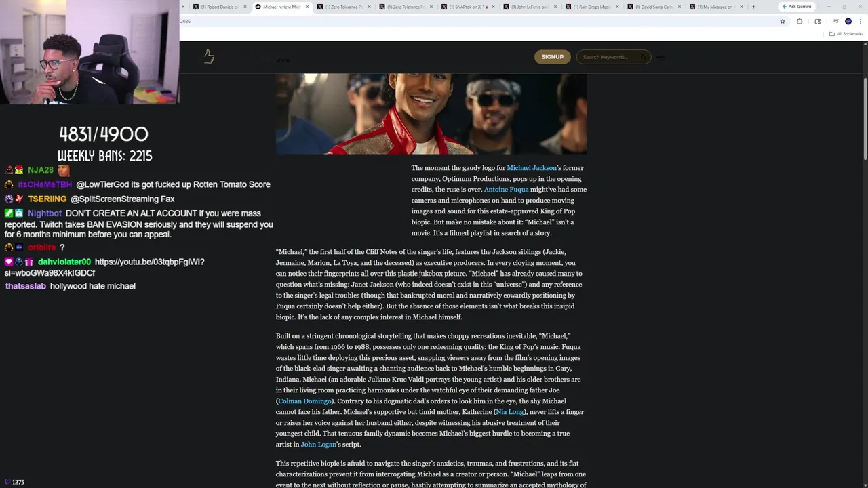Click dahviolater00's gift badge icon
Viewport: 868px width, 488px height.
[29, 262]
